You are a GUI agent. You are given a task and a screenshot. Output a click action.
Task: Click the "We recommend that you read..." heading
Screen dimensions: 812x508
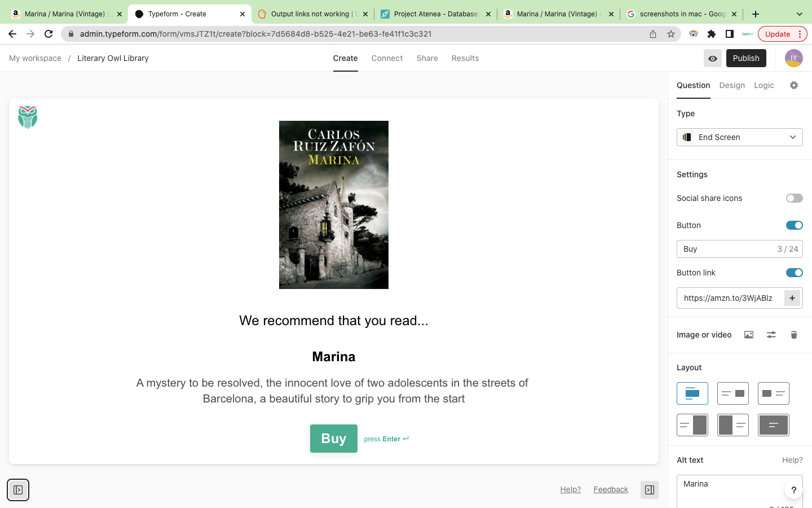[x=334, y=321]
